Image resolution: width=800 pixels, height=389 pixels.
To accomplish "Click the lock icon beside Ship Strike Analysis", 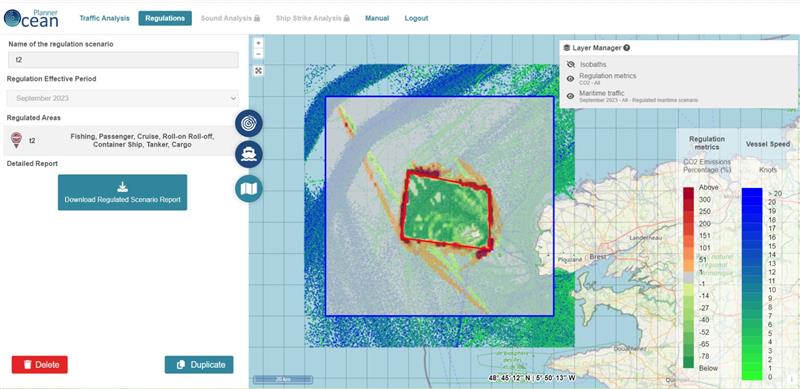I will click(347, 18).
